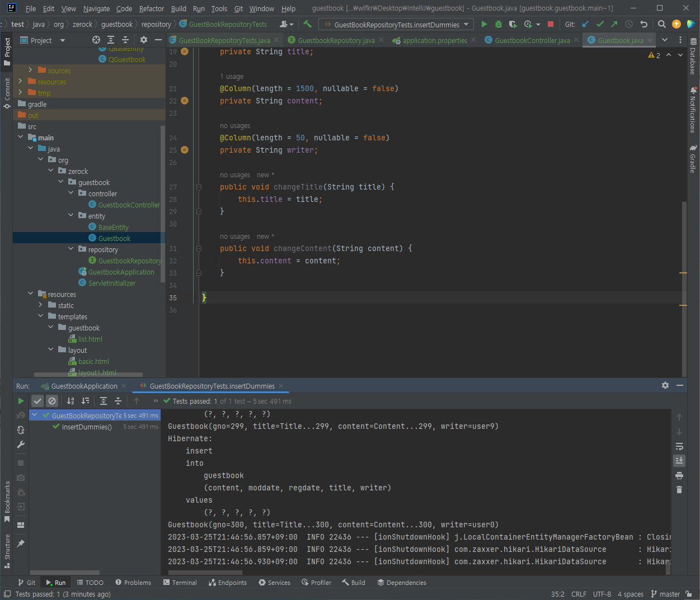Click the Rollback undo icon
700x600 pixels.
tap(643, 25)
